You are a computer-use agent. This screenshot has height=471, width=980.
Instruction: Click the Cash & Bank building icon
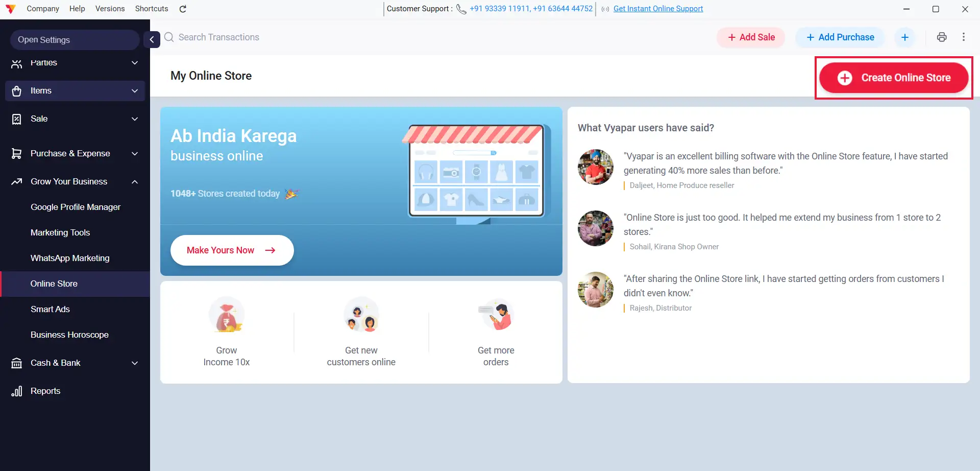click(17, 363)
